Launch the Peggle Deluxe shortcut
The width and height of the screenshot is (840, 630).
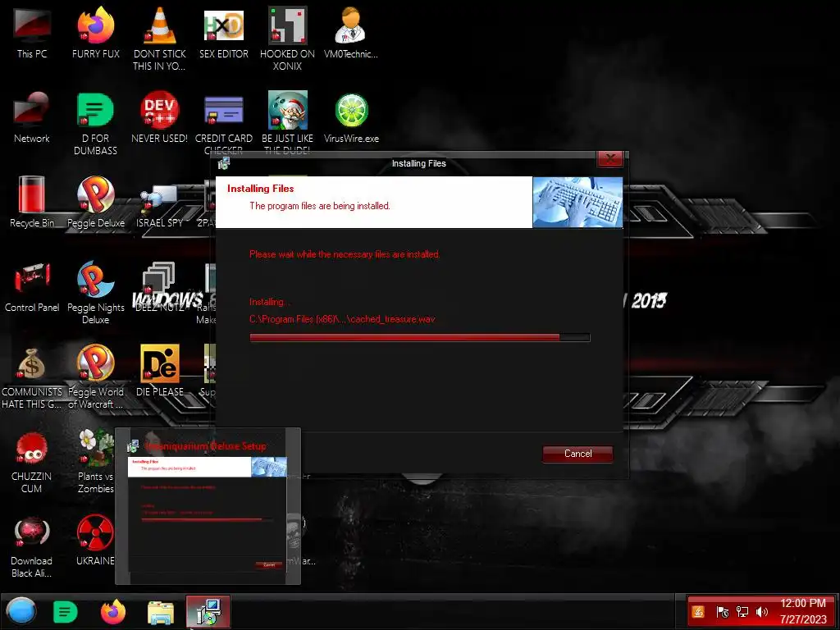[x=96, y=202]
